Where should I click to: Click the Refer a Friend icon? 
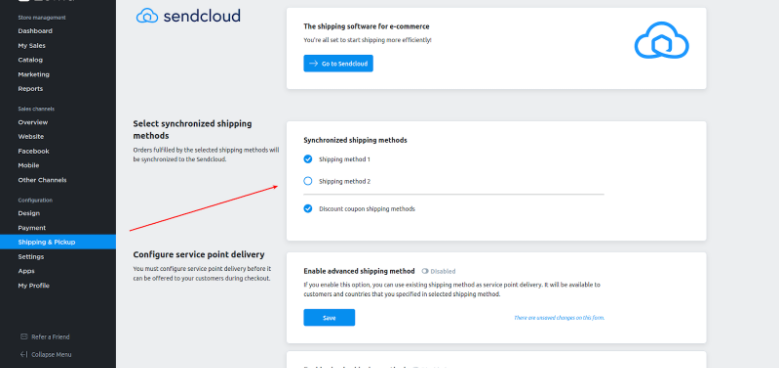[x=24, y=337]
